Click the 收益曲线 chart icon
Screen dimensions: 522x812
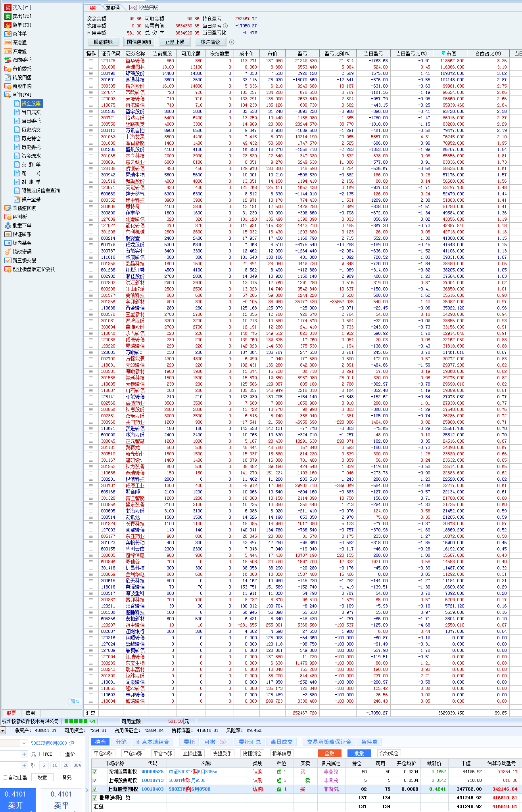click(133, 8)
